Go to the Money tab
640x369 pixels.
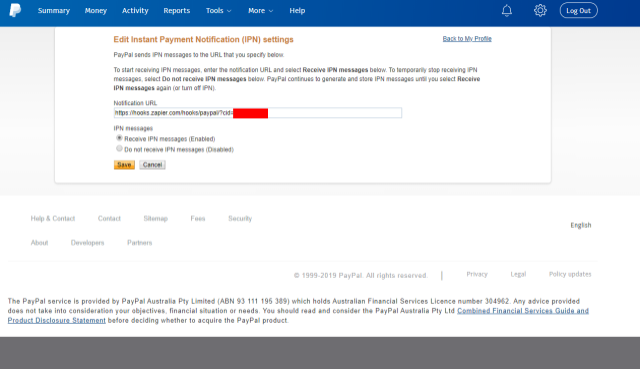96,11
